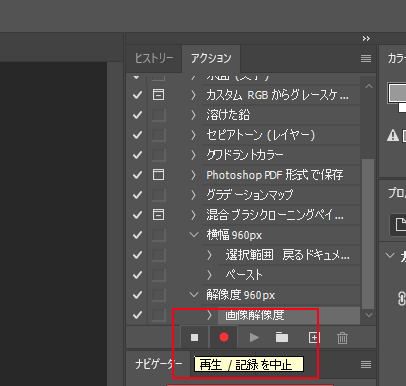This screenshot has height=386, width=406.
Task: Expand the ペースト step
Action: (x=209, y=275)
